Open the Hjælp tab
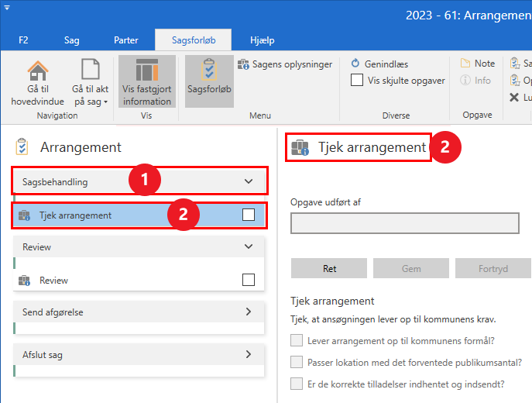This screenshot has width=532, height=403. point(263,40)
